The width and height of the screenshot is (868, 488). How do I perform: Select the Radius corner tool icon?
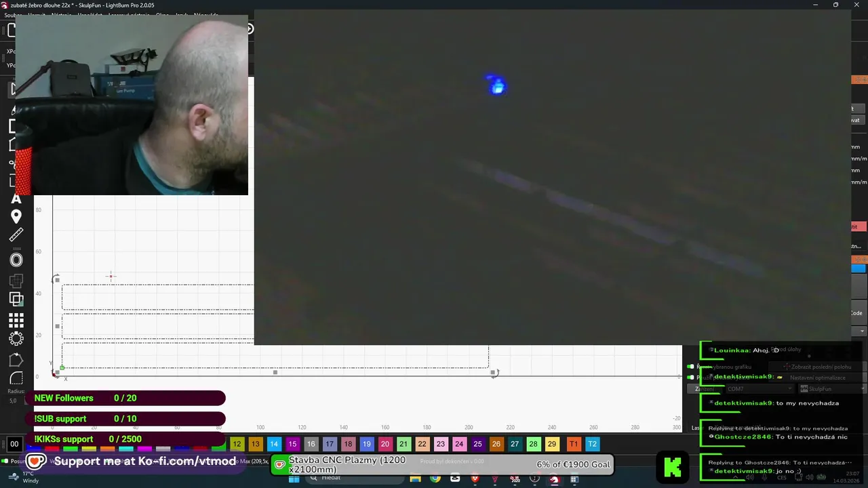(16, 378)
